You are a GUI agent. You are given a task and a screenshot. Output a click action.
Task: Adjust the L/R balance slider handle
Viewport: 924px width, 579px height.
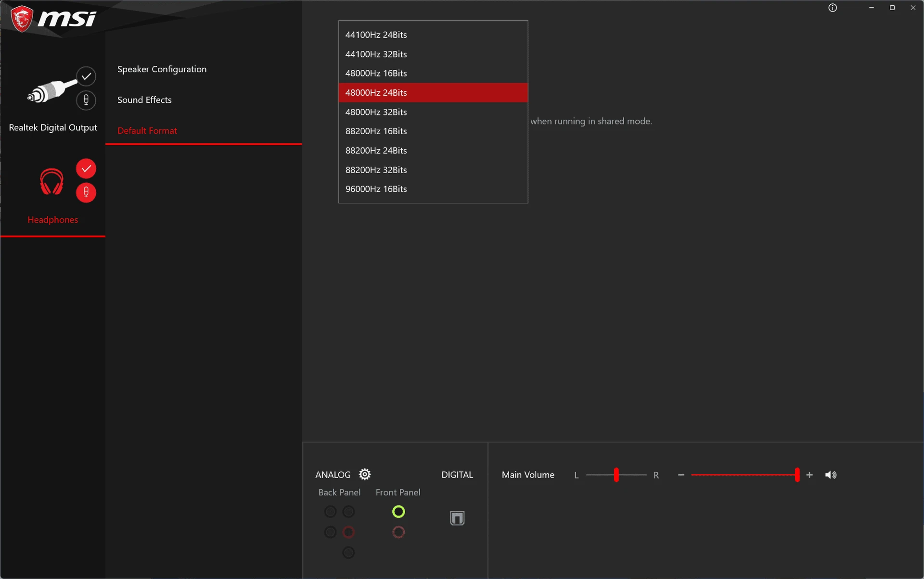616,475
